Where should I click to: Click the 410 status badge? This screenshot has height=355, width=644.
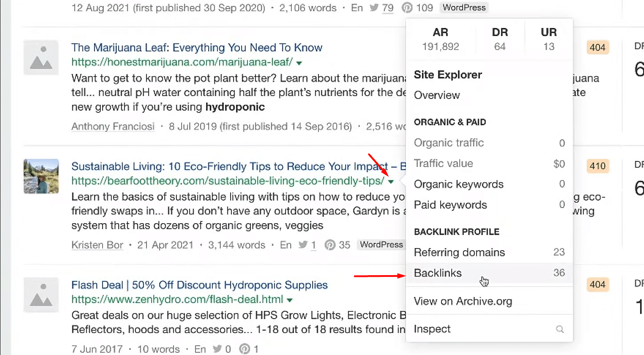tap(597, 166)
